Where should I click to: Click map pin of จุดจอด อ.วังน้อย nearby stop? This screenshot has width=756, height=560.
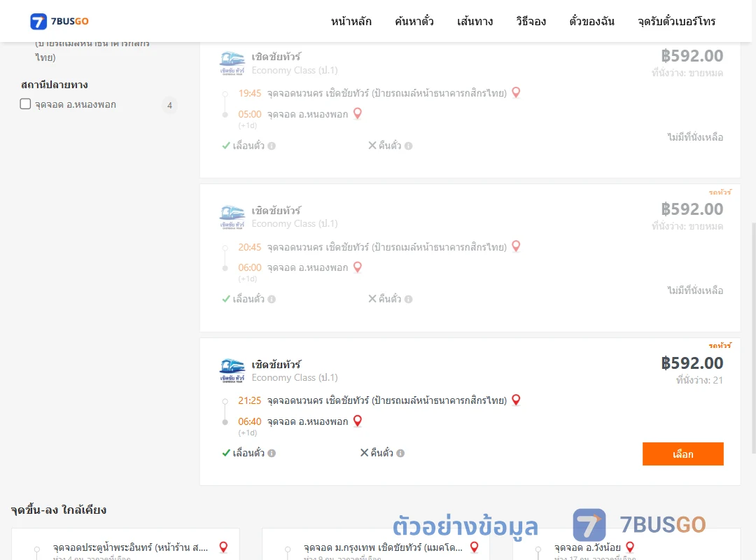pyautogui.click(x=630, y=547)
